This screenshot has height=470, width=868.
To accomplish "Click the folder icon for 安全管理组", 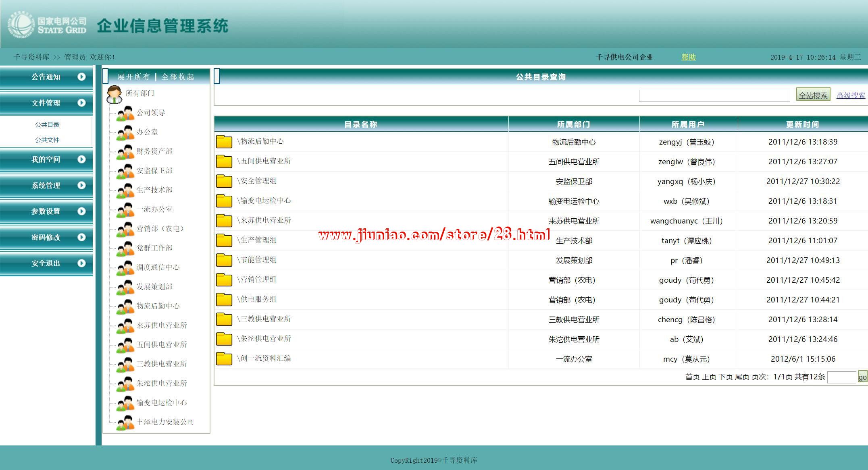I will tap(224, 181).
